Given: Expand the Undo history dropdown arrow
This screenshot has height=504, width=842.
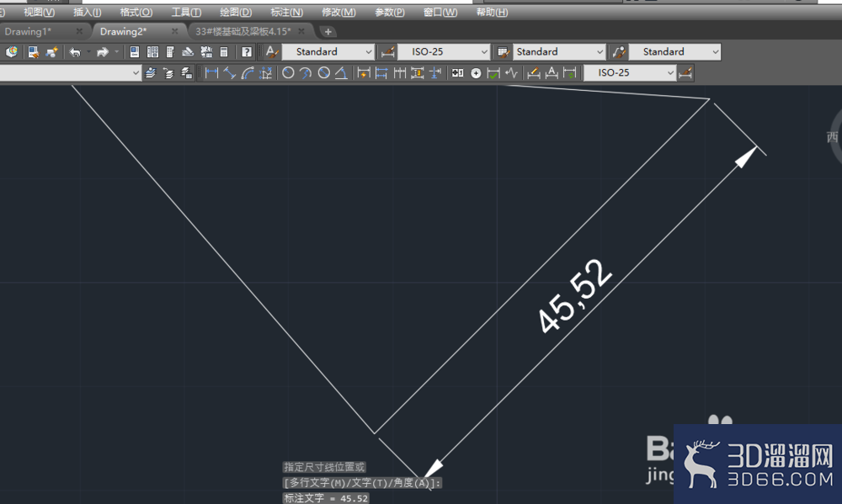Looking at the screenshot, I should tap(88, 52).
